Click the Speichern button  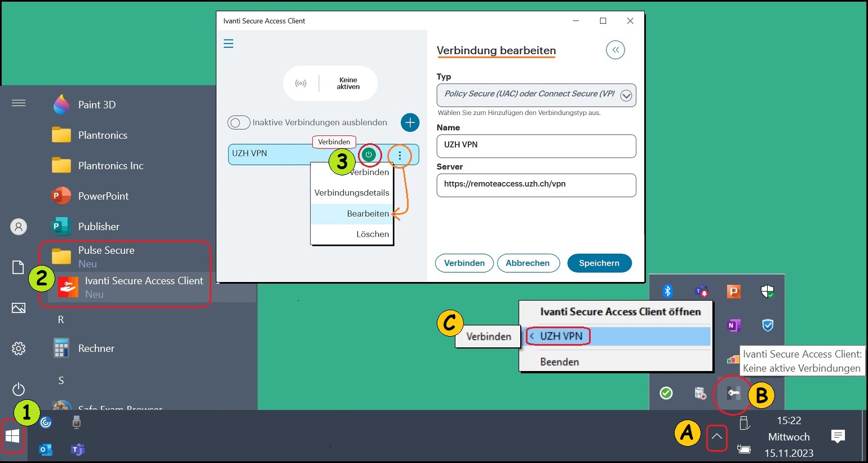tap(599, 263)
